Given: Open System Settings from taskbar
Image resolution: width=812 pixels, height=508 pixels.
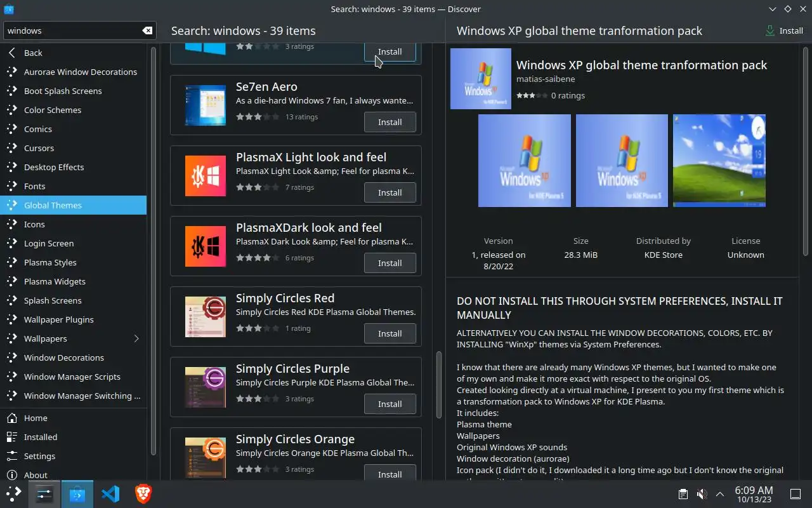Looking at the screenshot, I should click(44, 494).
